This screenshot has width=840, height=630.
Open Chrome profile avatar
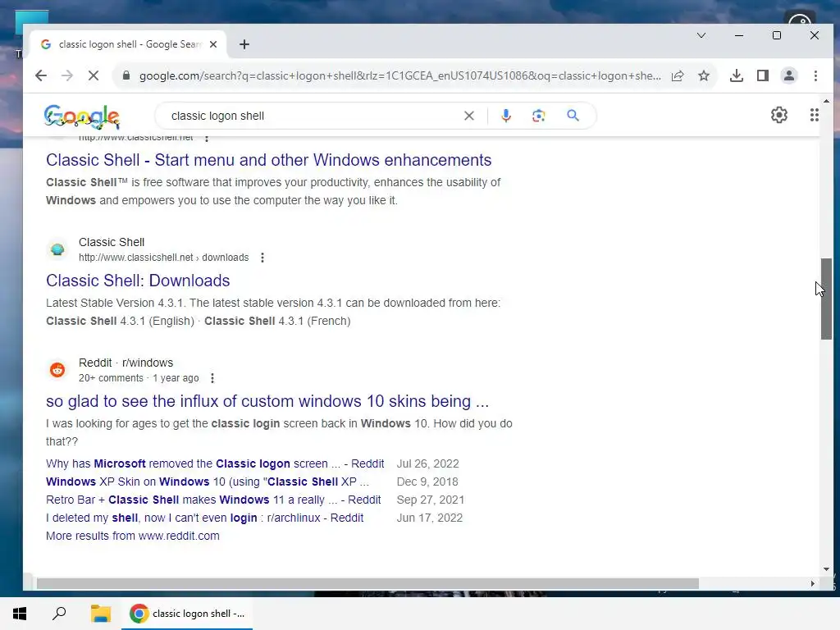click(789, 75)
